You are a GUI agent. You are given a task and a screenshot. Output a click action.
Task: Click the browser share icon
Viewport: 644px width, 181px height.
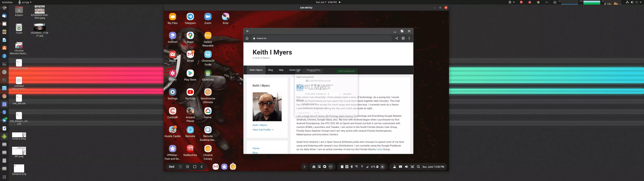pos(396,38)
